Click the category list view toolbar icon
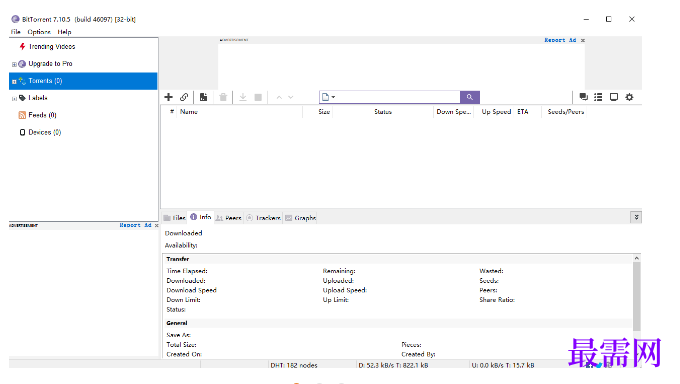Viewport: 680px width, 384px height. (x=598, y=97)
